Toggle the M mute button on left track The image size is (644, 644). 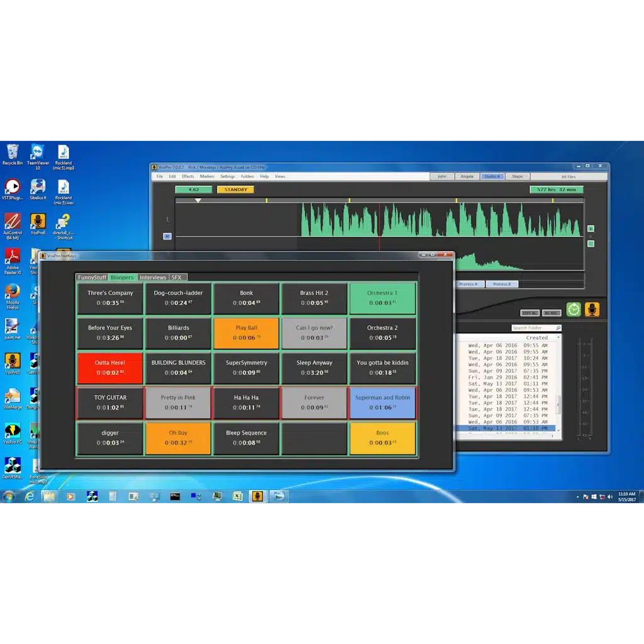(167, 236)
